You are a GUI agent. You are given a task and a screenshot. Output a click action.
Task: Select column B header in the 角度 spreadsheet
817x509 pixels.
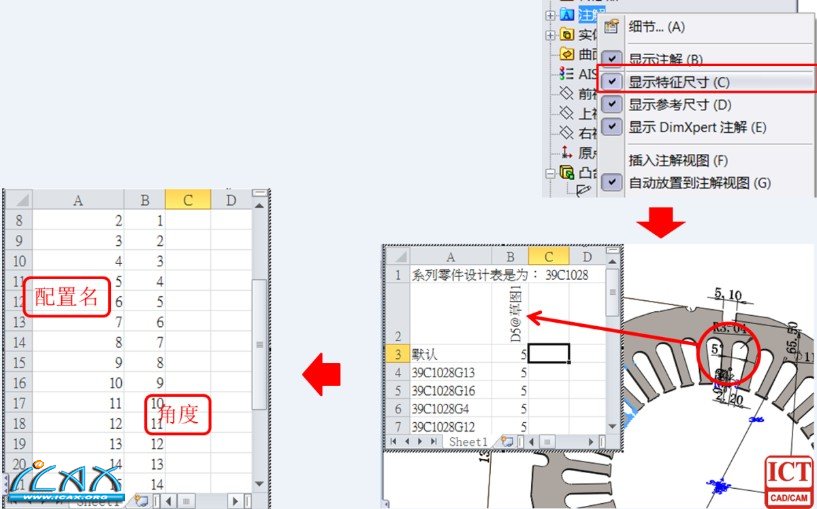[145, 200]
